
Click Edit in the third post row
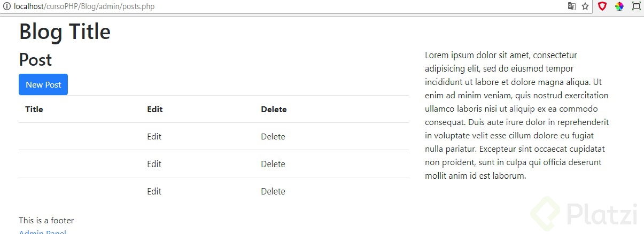click(x=154, y=191)
